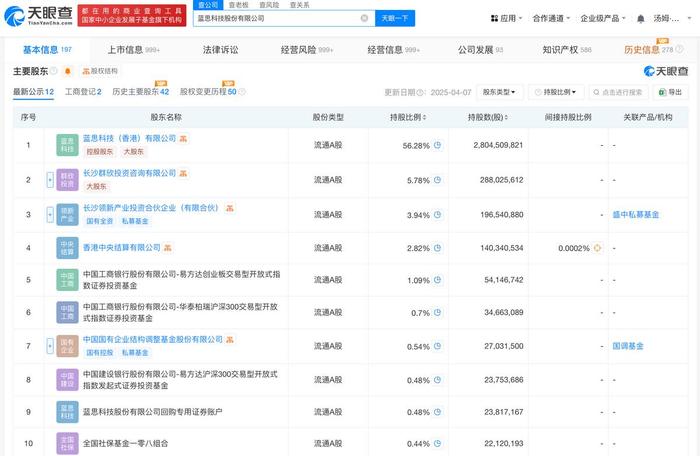Open 股权结构 chart icon link

[x=98, y=71]
